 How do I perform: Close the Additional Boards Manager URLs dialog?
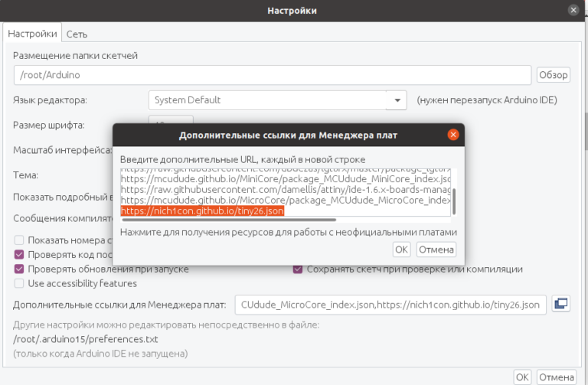[452, 135]
